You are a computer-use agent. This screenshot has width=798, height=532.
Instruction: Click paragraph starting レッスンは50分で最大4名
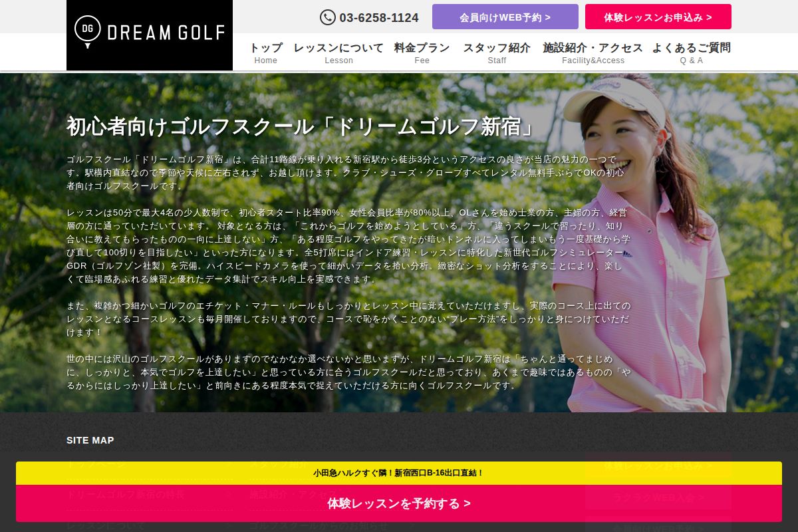[348, 246]
